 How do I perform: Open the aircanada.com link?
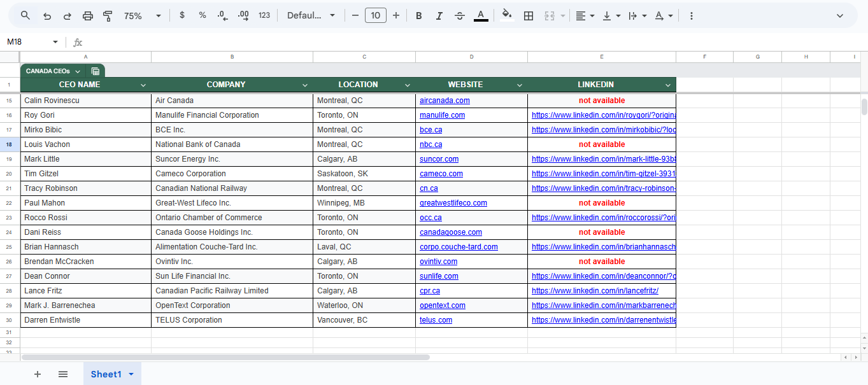[445, 101]
